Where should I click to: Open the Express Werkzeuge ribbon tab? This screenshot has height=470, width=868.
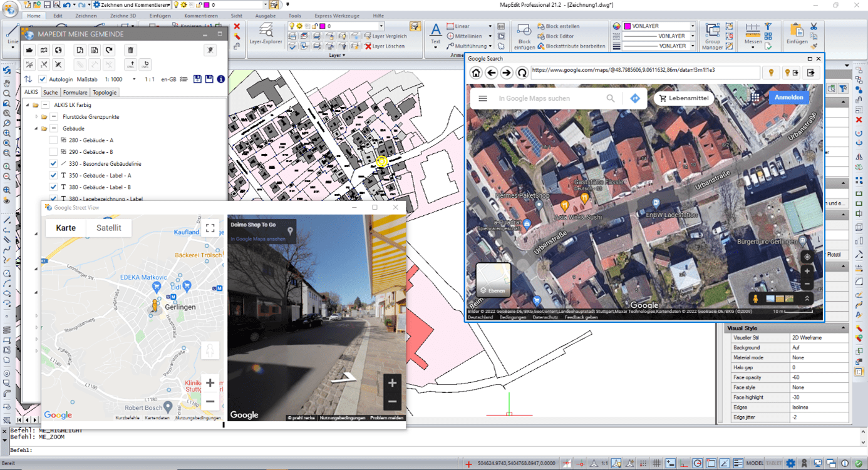point(337,16)
